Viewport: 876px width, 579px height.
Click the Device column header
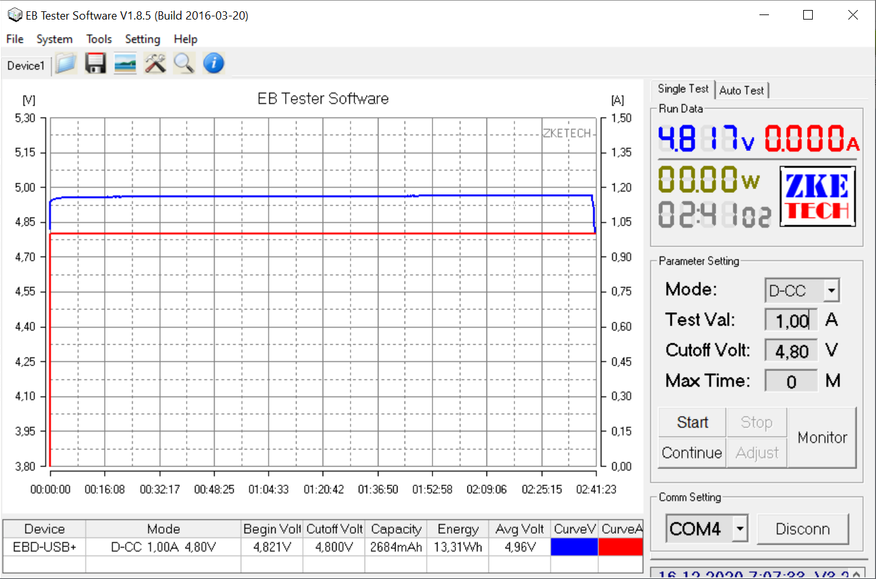[x=44, y=529]
